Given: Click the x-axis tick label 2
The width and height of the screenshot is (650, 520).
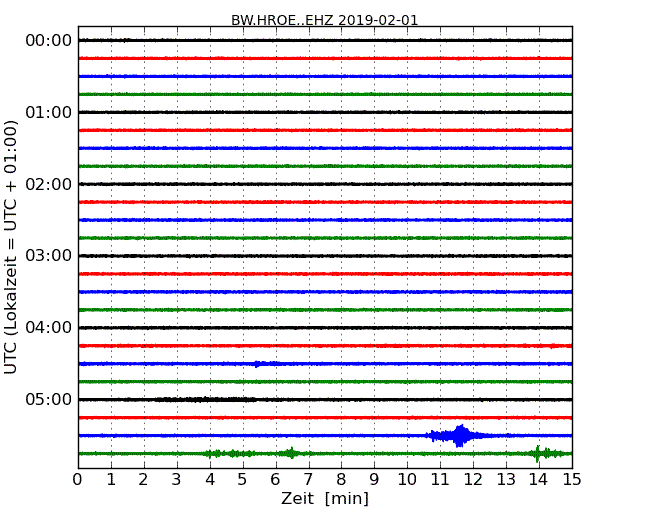Looking at the screenshot, I should [x=144, y=480].
